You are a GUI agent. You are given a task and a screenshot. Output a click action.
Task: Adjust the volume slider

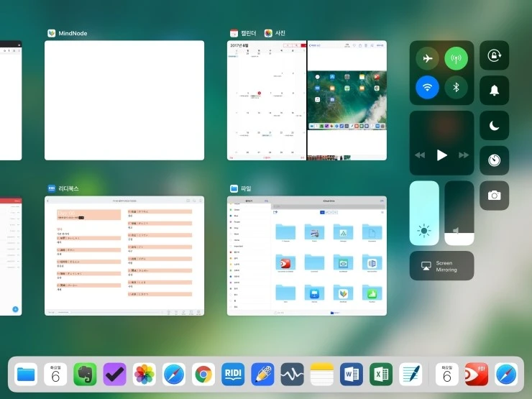click(x=459, y=213)
